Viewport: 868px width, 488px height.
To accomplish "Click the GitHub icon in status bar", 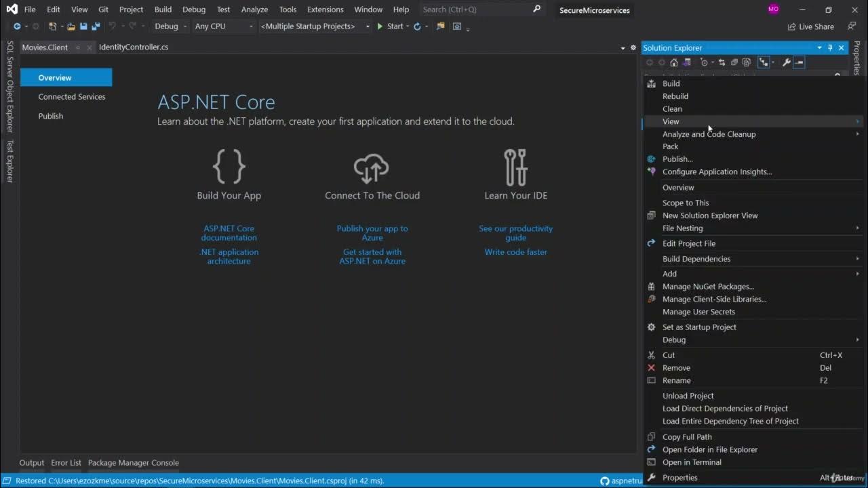I will [x=605, y=481].
